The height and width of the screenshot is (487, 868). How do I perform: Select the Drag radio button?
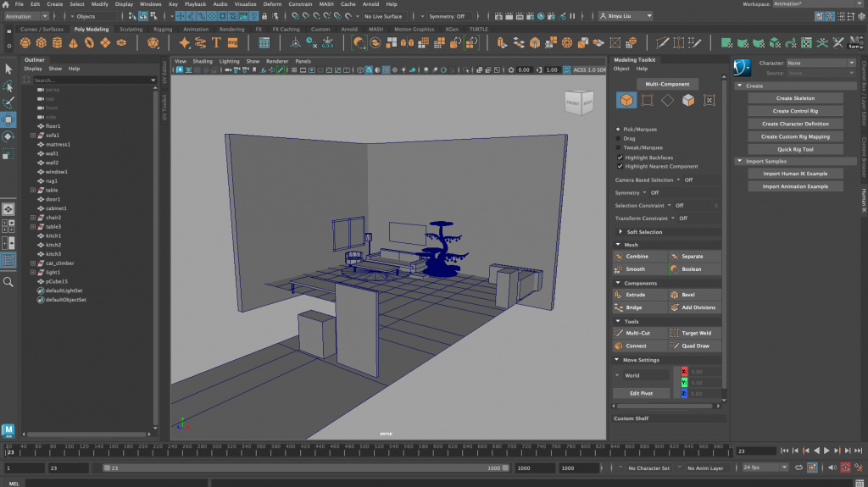[620, 138]
